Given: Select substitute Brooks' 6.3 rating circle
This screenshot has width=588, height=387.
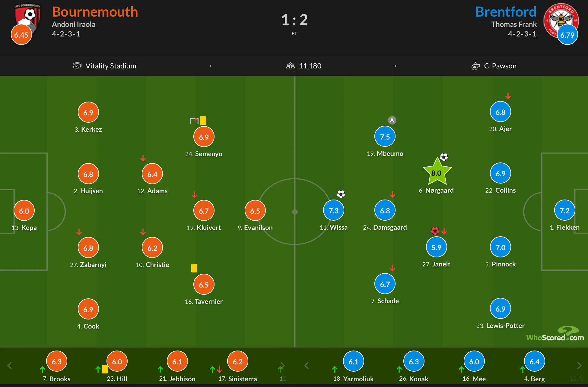Looking at the screenshot, I should pyautogui.click(x=57, y=361).
